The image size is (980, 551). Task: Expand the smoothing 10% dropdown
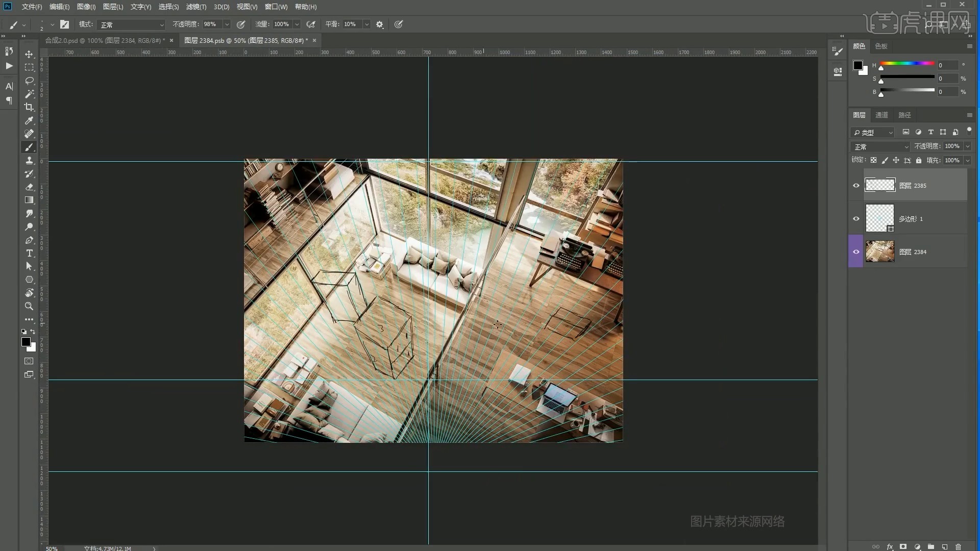point(366,24)
